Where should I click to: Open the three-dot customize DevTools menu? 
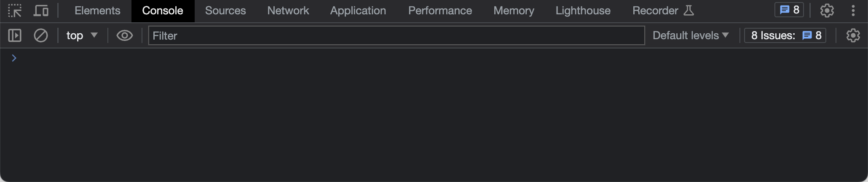click(x=853, y=11)
